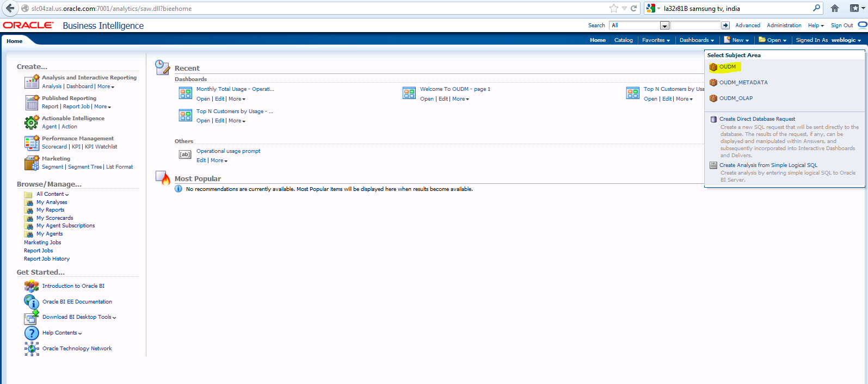Screen dimensions: 868x384
Task: Click the OUDM subject area cube icon
Action: coord(713,67)
